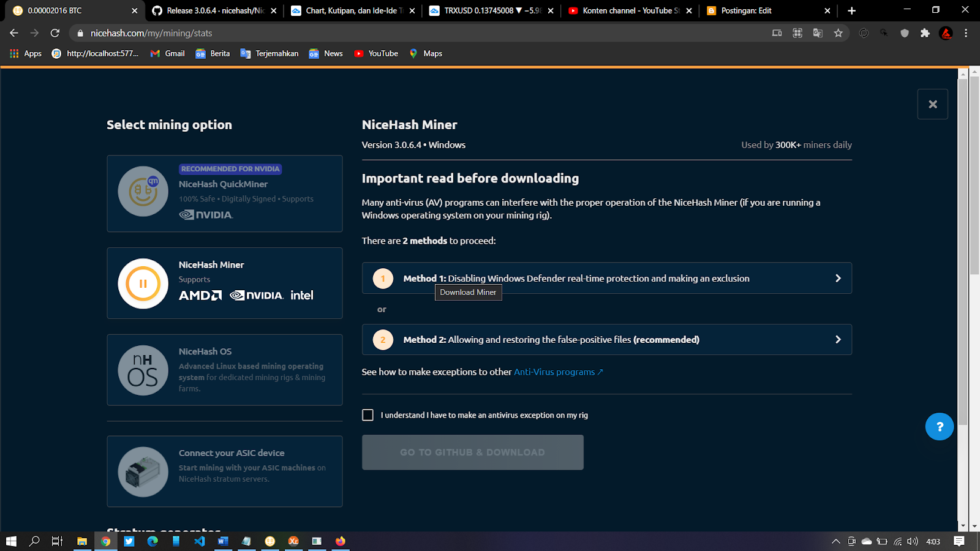The image size is (980, 551).
Task: Bookmark this page with the star icon
Action: pyautogui.click(x=838, y=33)
